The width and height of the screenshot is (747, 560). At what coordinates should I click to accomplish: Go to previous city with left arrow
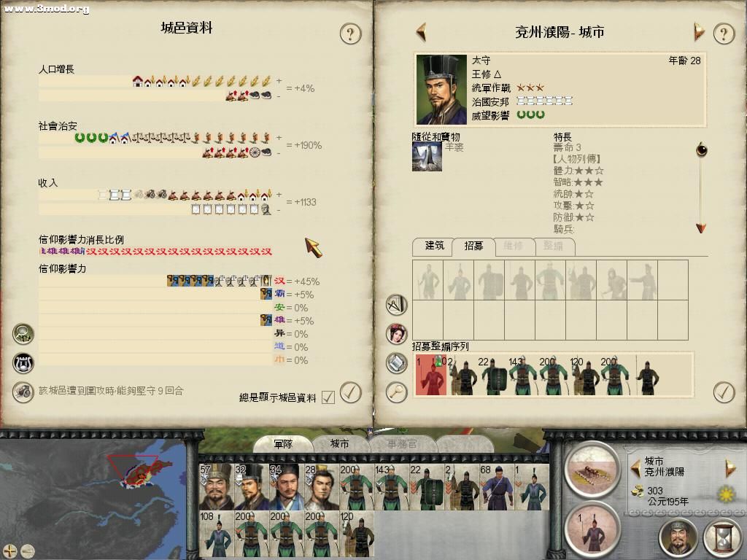[421, 32]
